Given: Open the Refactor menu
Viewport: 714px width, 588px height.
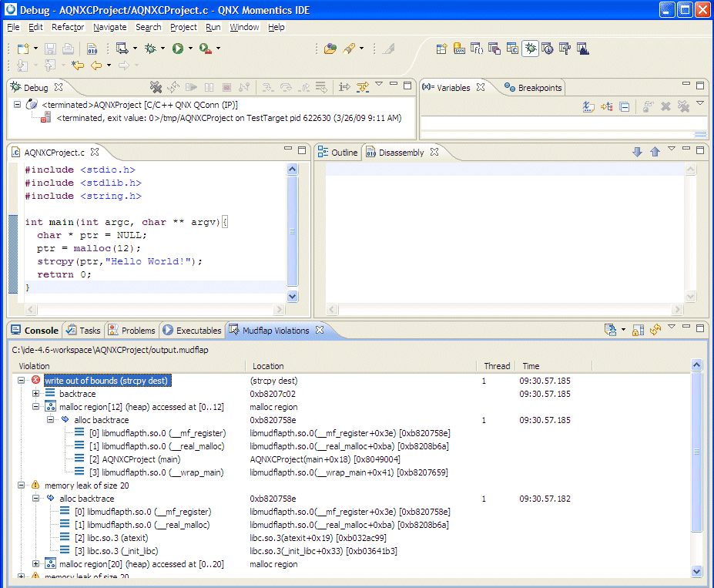Looking at the screenshot, I should tap(68, 27).
